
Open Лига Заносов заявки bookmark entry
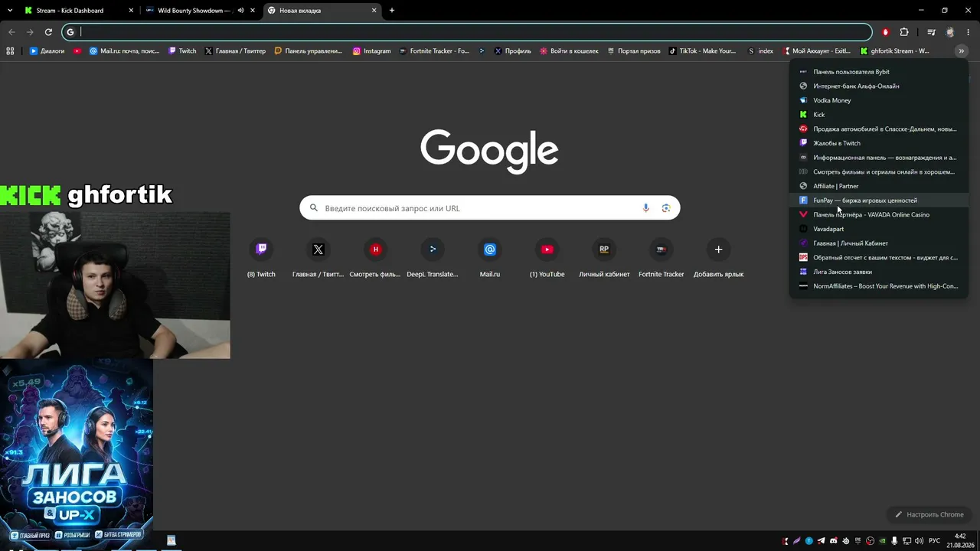coord(879,272)
